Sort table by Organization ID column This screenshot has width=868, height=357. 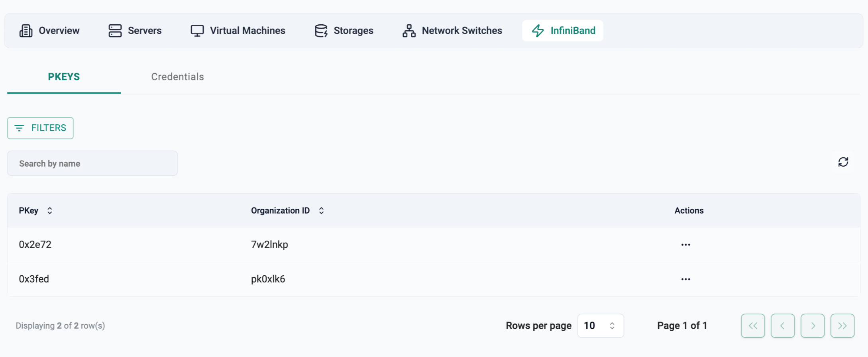[321, 211]
